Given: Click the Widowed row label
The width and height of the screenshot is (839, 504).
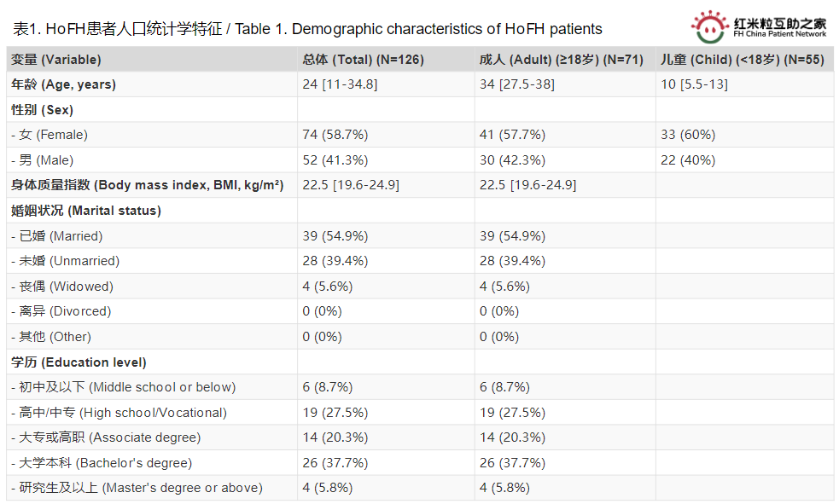Looking at the screenshot, I should (62, 286).
